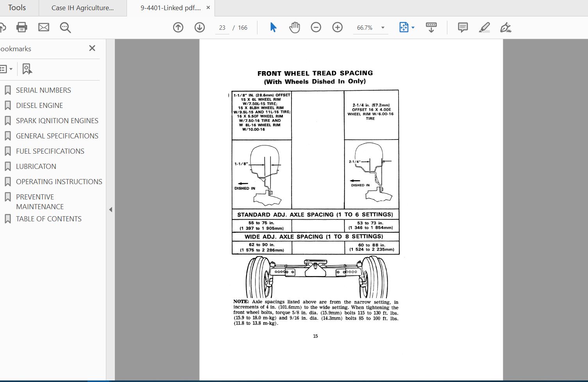Image resolution: width=588 pixels, height=382 pixels.
Task: Click the TABLE OF CONTENTS bookmark icon
Action: [x=7, y=219]
